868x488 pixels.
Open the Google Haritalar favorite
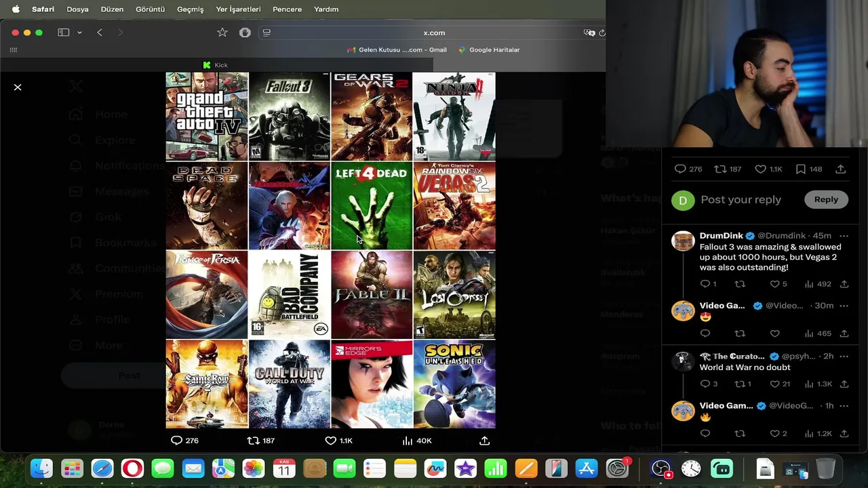pos(489,49)
